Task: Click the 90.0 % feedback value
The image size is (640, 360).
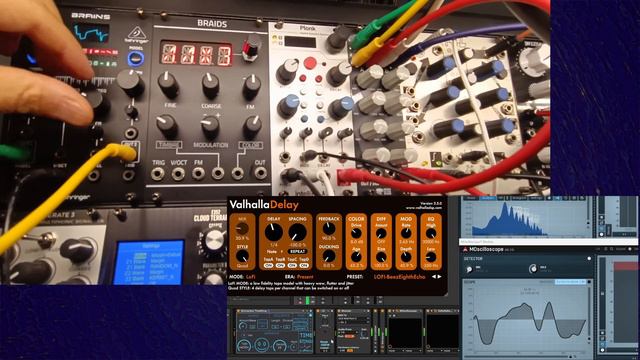Action: tap(329, 238)
